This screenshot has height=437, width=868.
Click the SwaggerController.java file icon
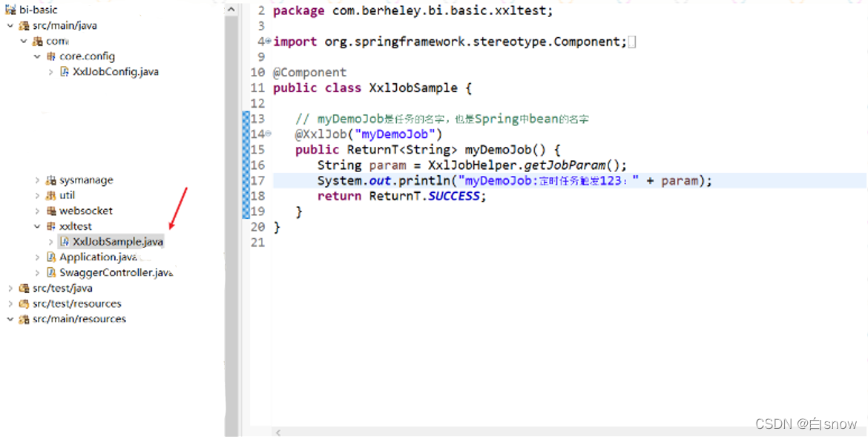click(x=51, y=272)
